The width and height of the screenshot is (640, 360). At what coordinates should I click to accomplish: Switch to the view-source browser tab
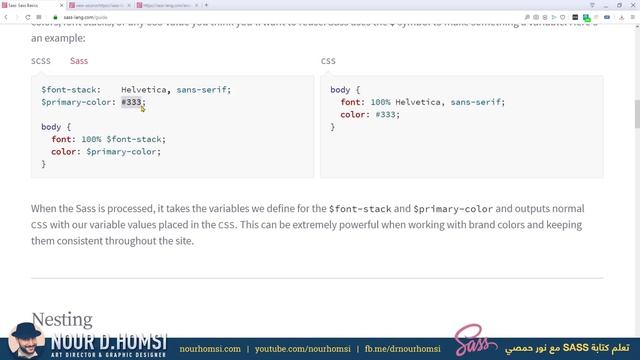[x=100, y=5]
